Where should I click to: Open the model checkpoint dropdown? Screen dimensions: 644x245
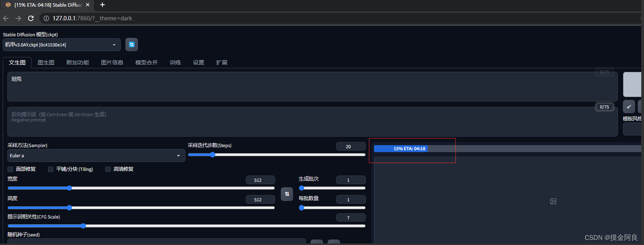(x=62, y=45)
